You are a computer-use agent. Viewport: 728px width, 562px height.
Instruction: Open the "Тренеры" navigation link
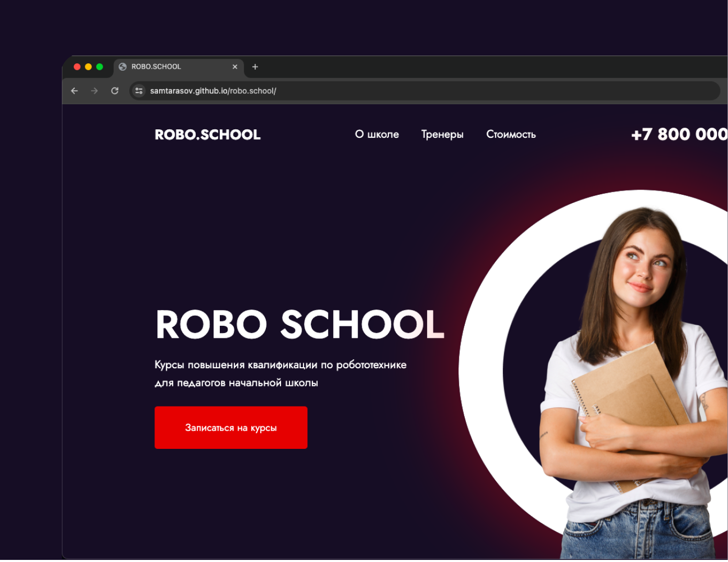442,135
